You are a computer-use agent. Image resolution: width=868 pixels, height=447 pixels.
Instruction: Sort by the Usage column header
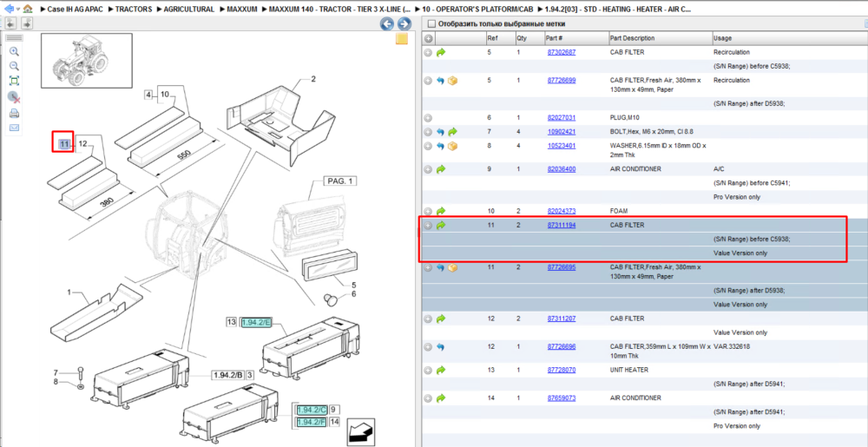point(789,39)
